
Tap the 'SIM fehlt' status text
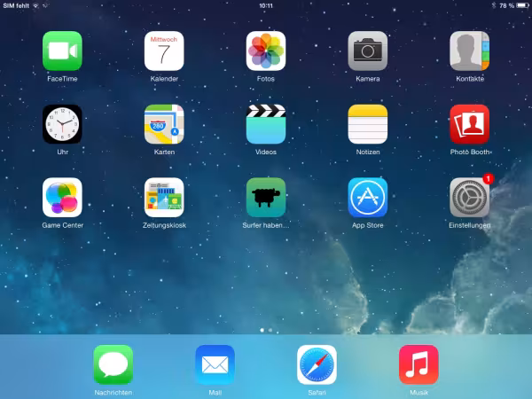pos(16,6)
